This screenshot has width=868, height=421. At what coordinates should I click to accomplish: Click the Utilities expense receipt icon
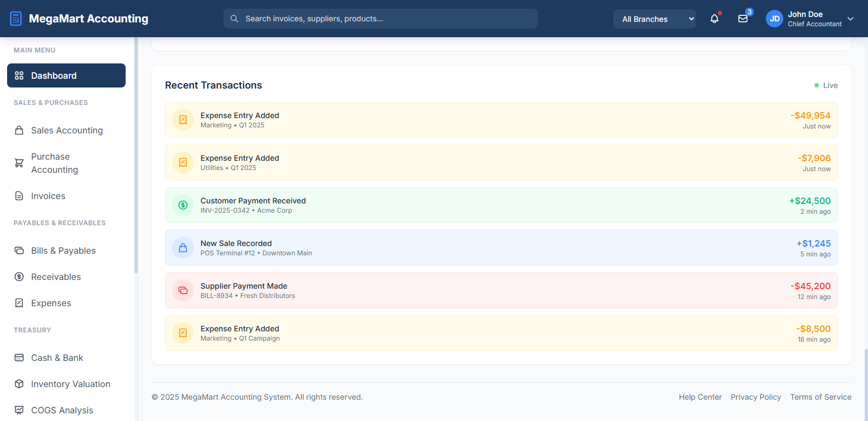pos(183,162)
